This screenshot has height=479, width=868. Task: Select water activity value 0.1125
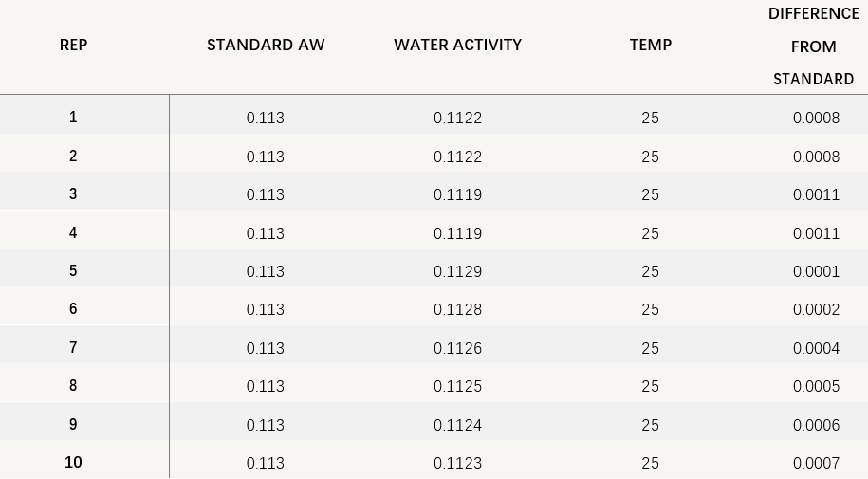(457, 386)
